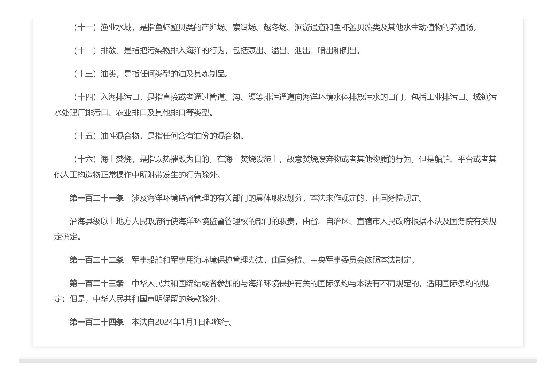Click the line 定;但是,中华人民共和国声明保留的条款除外
This screenshot has height=392, width=555.
138,299
